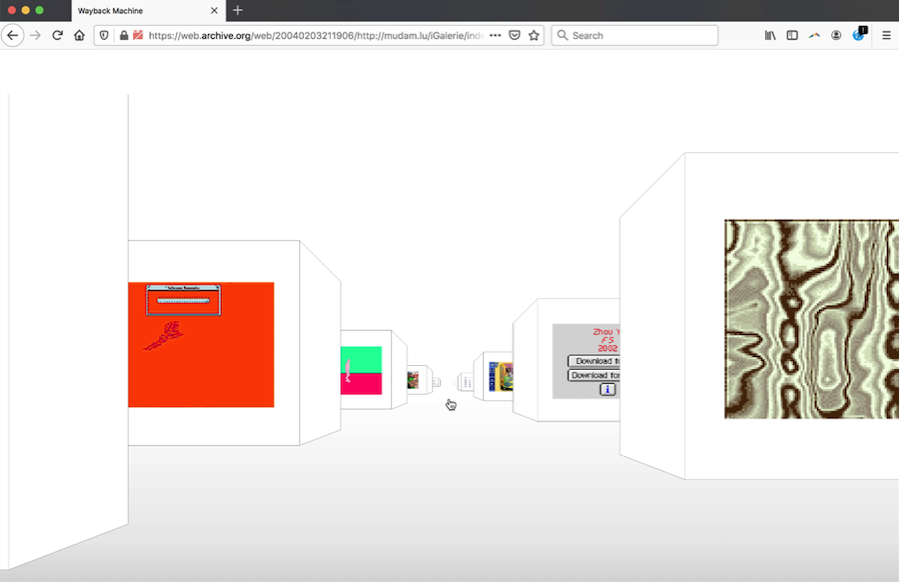Viewport: 900px width, 582px height.
Task: Open the tracking protection shield panel
Action: [104, 36]
